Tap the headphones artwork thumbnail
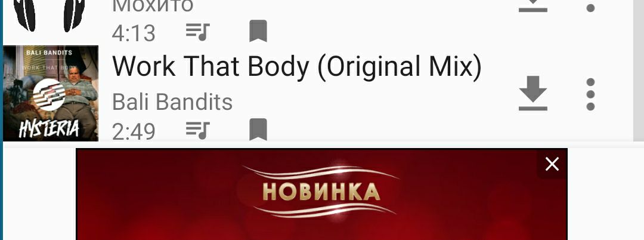The height and width of the screenshot is (240, 644). [x=49, y=16]
